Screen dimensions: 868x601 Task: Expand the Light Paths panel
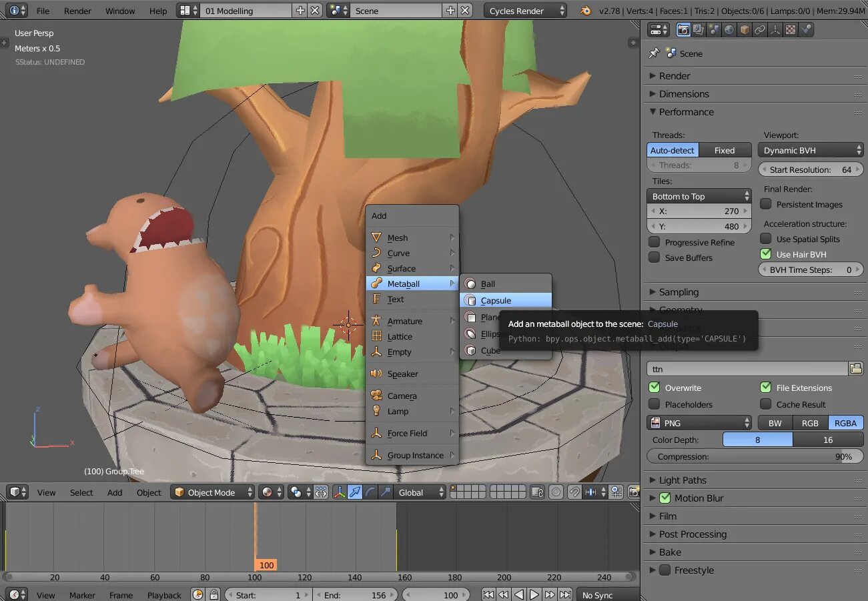754,480
